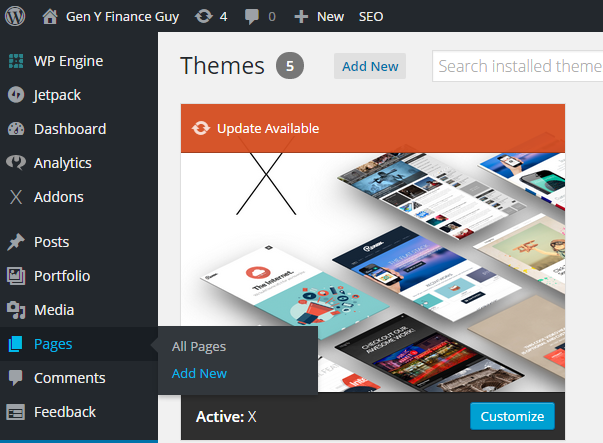603x443 pixels.
Task: Click the theme count badge showing 5
Action: tap(290, 66)
